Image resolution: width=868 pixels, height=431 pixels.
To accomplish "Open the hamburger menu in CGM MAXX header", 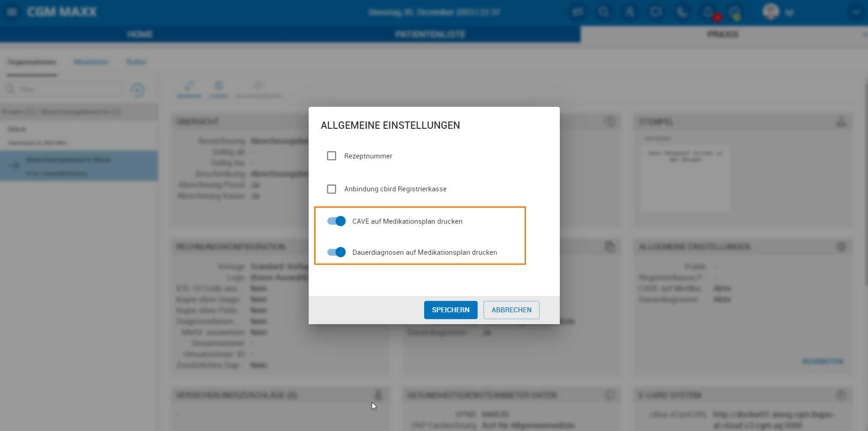I will (12, 12).
